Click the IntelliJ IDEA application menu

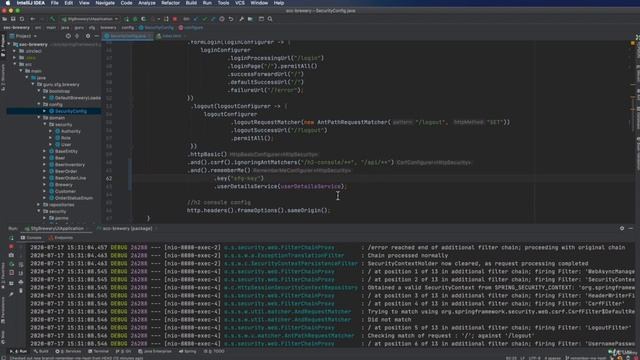[x=31, y=3]
